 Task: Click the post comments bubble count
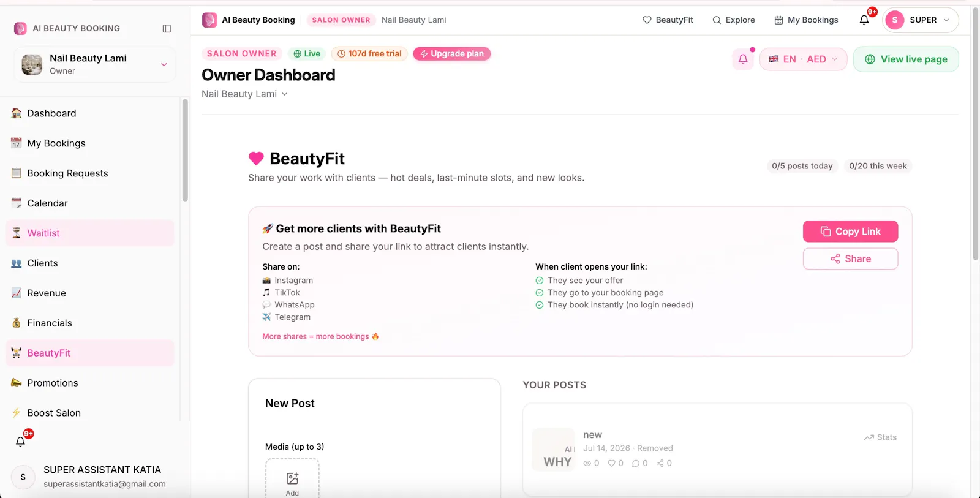pyautogui.click(x=639, y=463)
